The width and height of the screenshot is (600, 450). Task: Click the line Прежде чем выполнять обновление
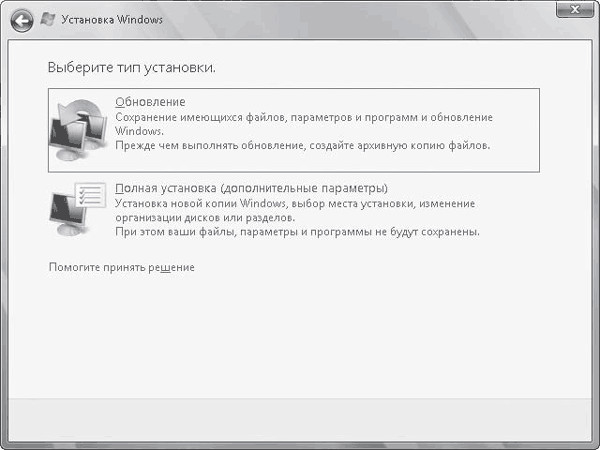[302, 146]
